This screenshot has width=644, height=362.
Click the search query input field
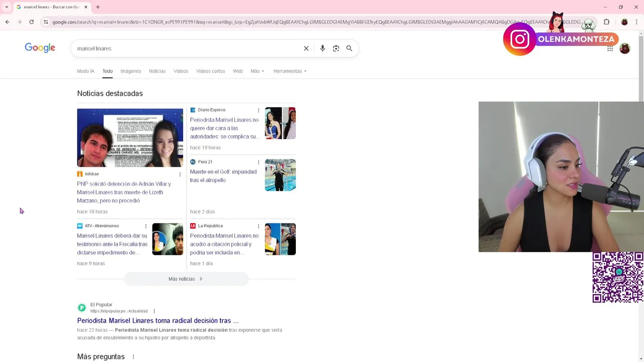point(186,48)
